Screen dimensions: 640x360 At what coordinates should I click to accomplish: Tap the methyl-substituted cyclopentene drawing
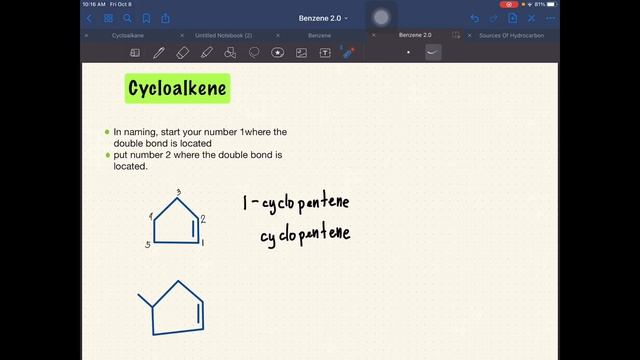tap(171, 308)
